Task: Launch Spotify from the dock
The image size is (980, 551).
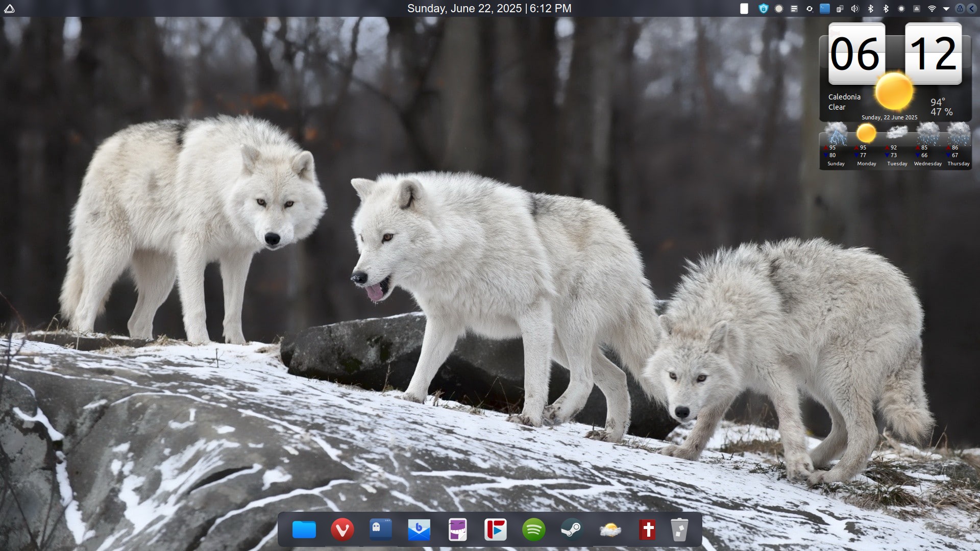Action: click(533, 530)
